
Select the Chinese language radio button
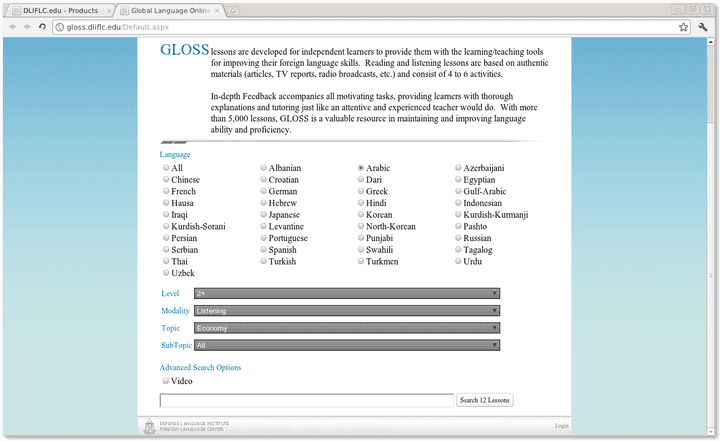166,180
